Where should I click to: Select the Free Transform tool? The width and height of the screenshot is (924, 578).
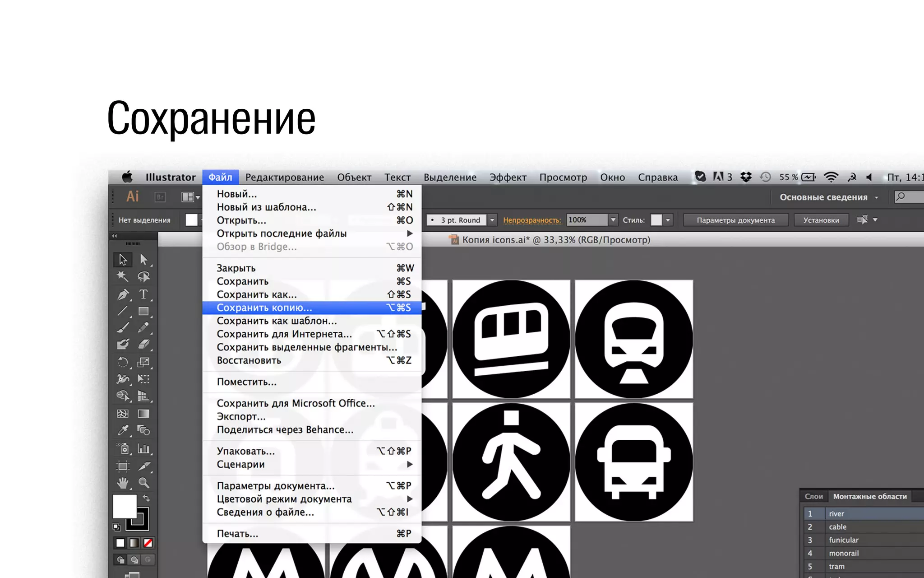coord(143,379)
